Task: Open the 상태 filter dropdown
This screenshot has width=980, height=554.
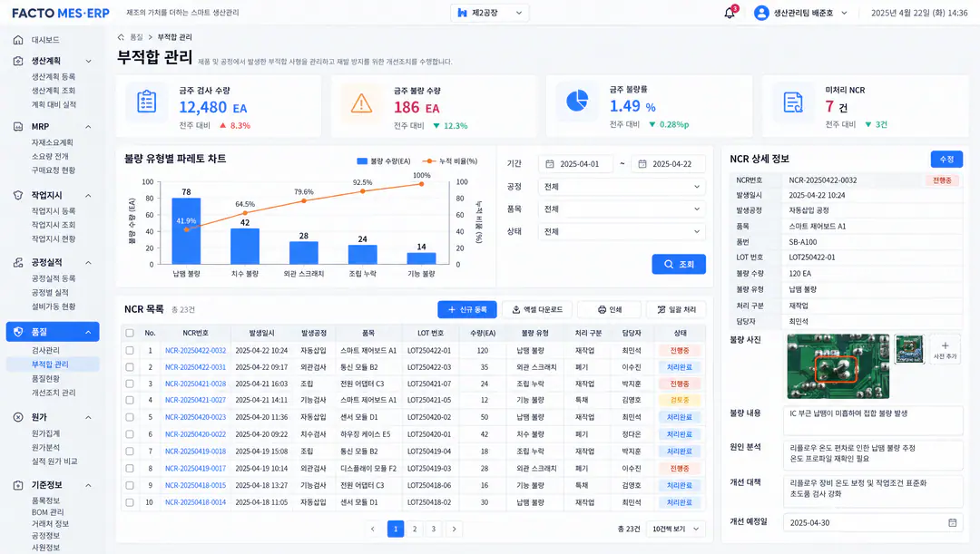Action: [x=622, y=232]
